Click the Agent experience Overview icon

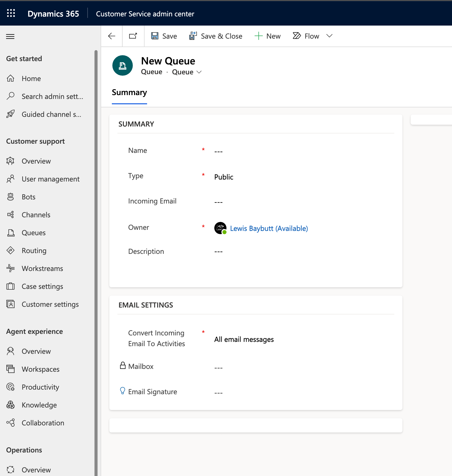point(10,351)
